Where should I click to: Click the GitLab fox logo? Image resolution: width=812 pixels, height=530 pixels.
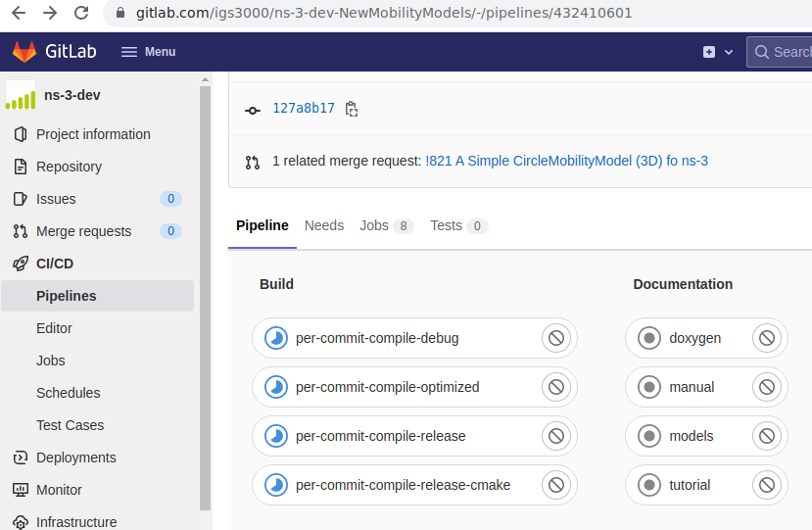[24, 51]
